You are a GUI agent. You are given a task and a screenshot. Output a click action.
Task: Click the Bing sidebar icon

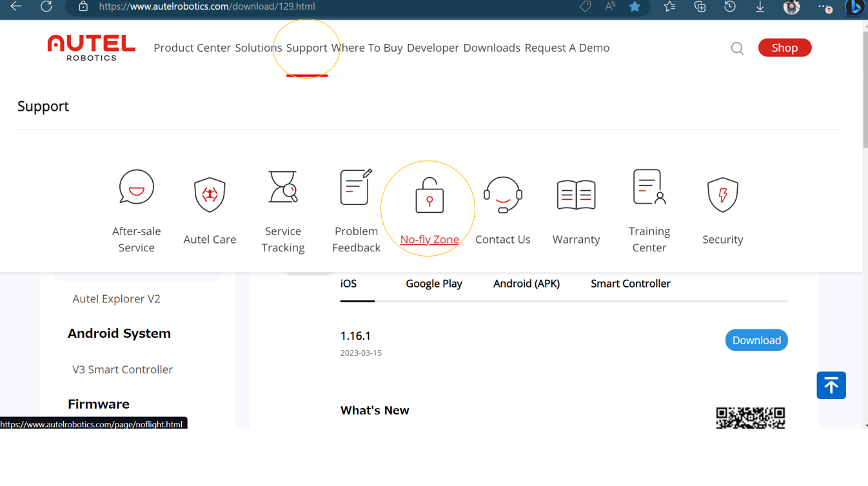(855, 7)
